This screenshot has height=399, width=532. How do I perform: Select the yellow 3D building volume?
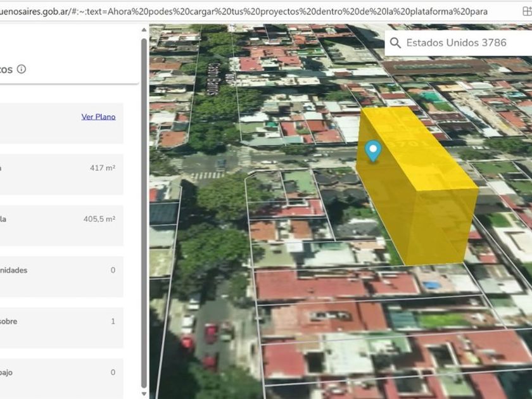pos(417,186)
